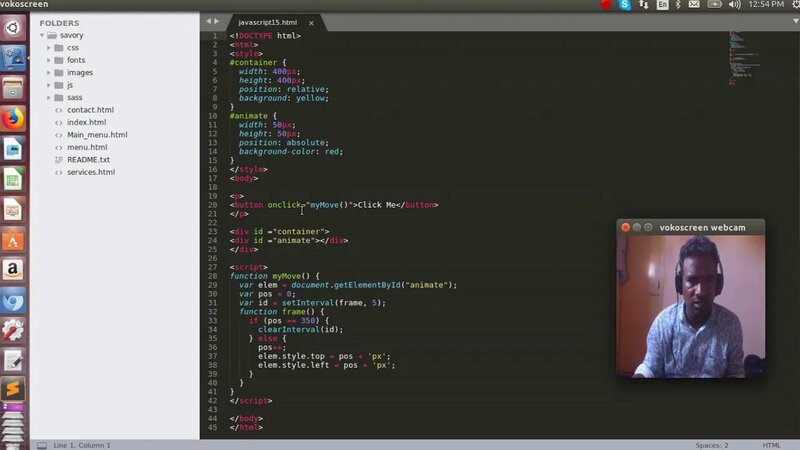Open the system settings screenshot tool icon in dock
The height and width of the screenshot is (450, 800).
pyautogui.click(x=13, y=57)
